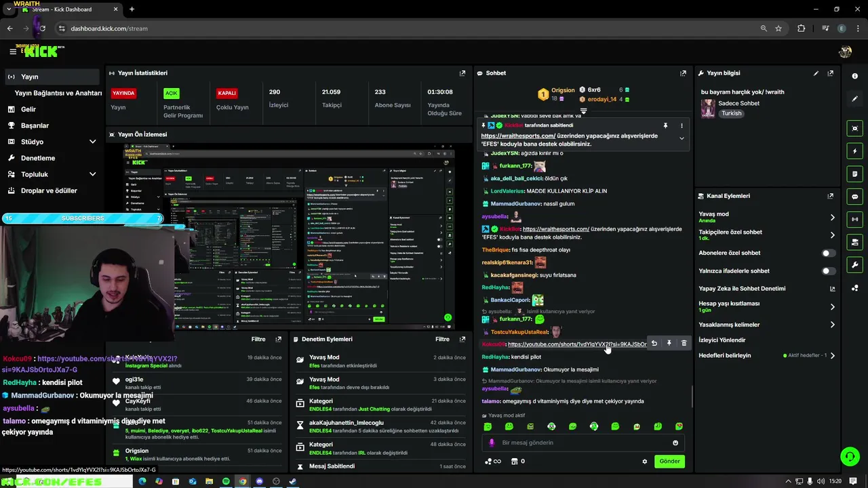
Task: Open a new browser tab
Action: click(x=132, y=9)
